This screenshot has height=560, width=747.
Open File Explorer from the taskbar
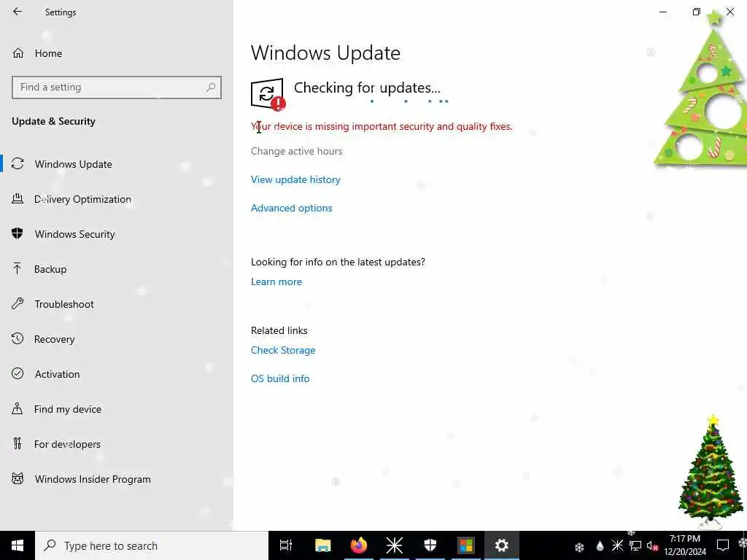click(322, 545)
